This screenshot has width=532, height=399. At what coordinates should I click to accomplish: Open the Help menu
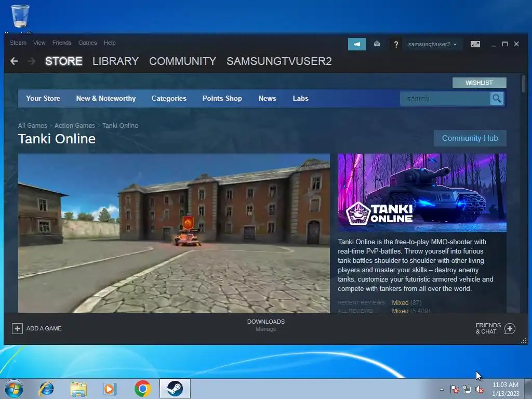tap(110, 43)
